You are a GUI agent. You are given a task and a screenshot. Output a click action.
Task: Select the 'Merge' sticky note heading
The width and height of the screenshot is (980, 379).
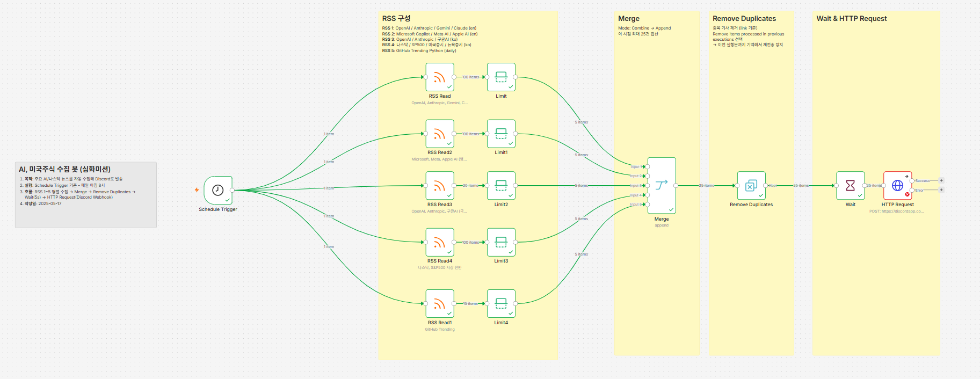click(629, 18)
